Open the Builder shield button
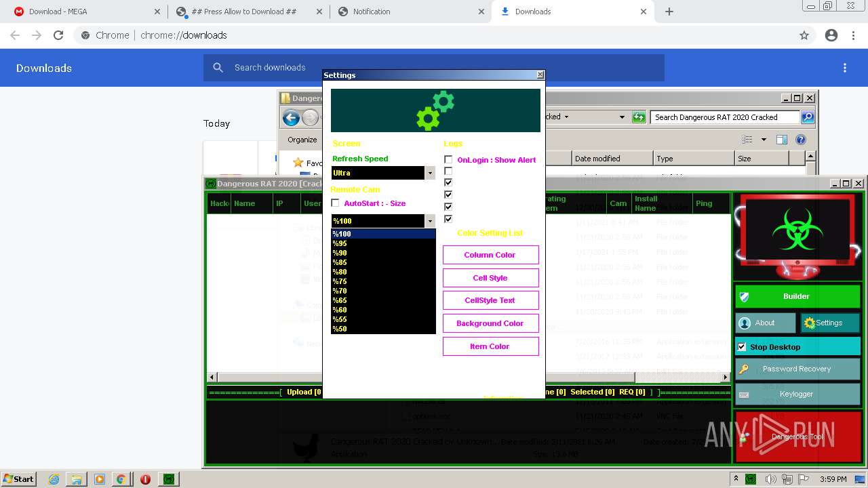 [x=797, y=296]
